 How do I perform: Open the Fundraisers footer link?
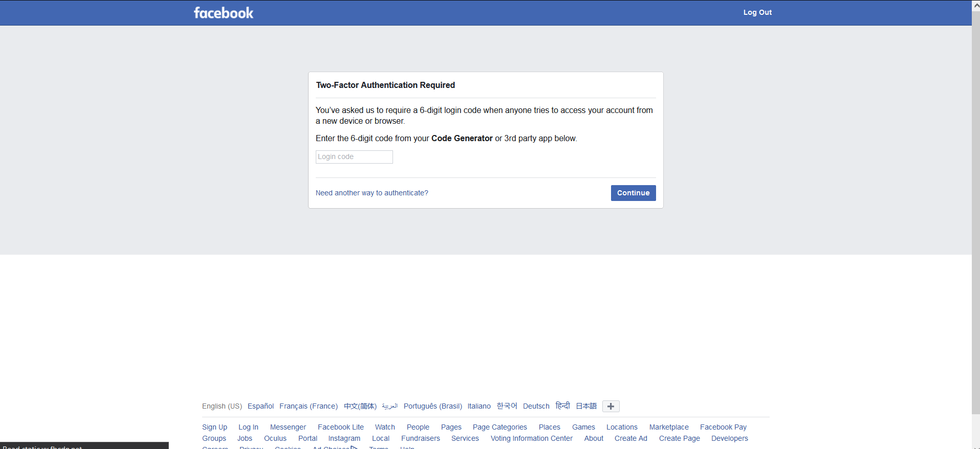click(421, 438)
